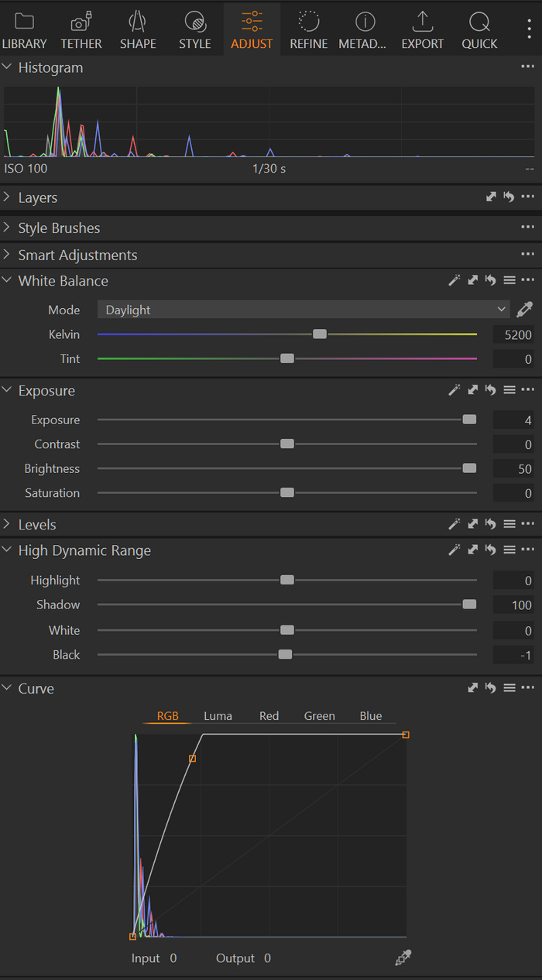Click the White Balance eyedropper picker
The height and width of the screenshot is (980, 542).
[525, 310]
